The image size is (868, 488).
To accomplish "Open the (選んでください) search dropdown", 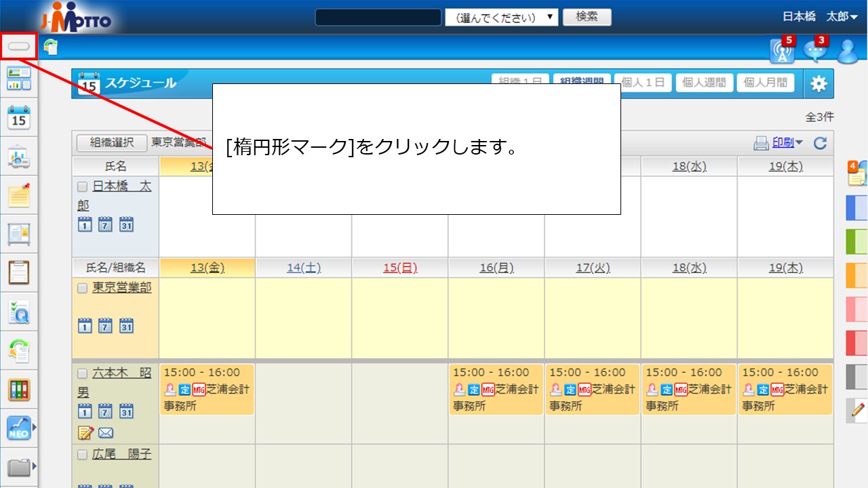I will tap(501, 18).
